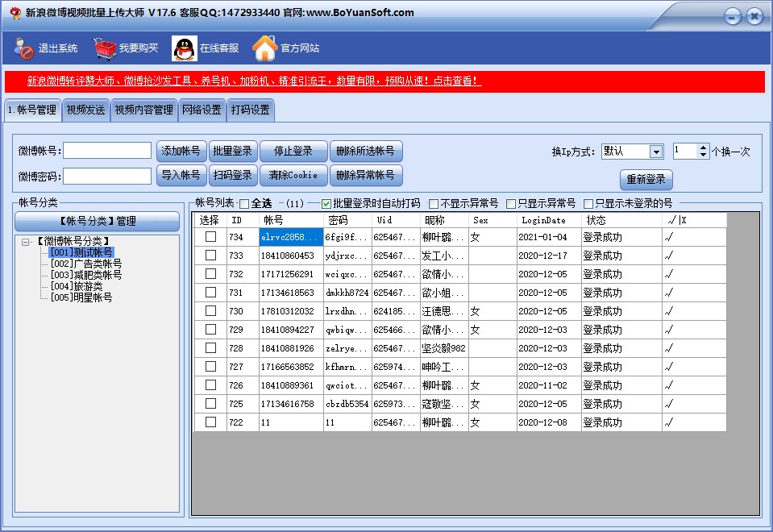Select account cell 17810312032
This screenshot has width=773, height=532.
pyautogui.click(x=291, y=311)
